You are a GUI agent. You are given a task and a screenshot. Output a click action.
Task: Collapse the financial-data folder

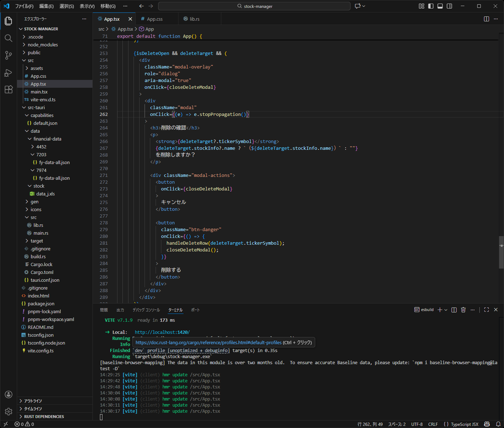[47, 139]
